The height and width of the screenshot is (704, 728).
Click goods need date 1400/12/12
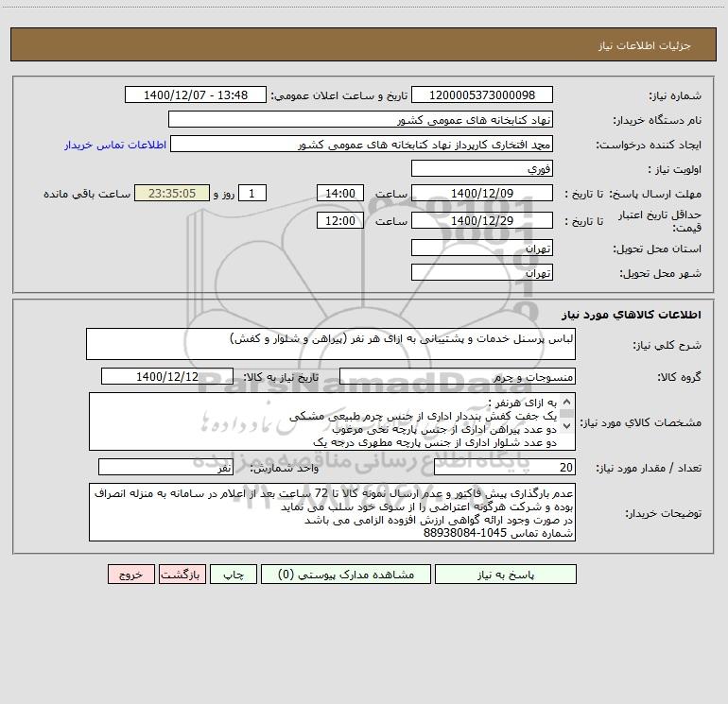pyautogui.click(x=167, y=376)
